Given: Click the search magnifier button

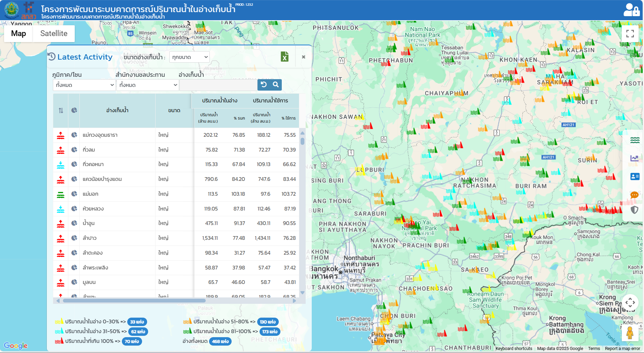Looking at the screenshot, I should [276, 85].
